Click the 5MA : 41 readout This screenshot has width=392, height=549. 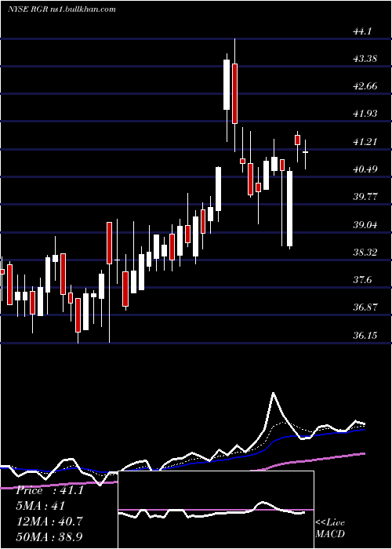tap(40, 506)
